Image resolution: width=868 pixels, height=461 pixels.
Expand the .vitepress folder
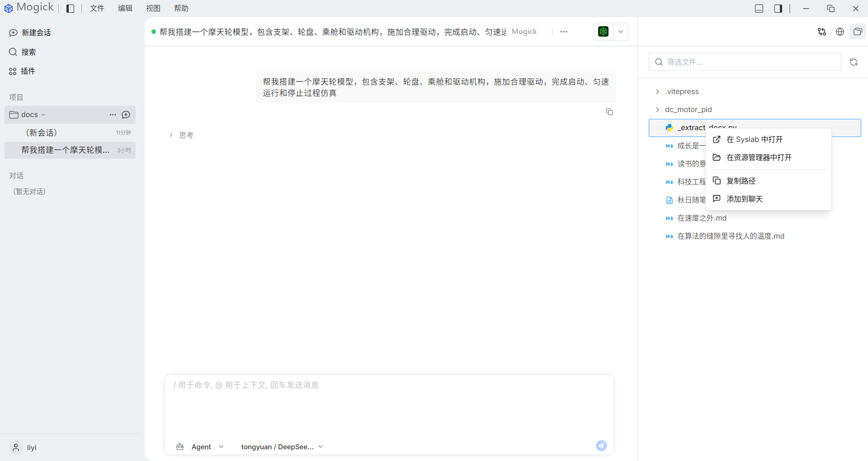[755, 91]
